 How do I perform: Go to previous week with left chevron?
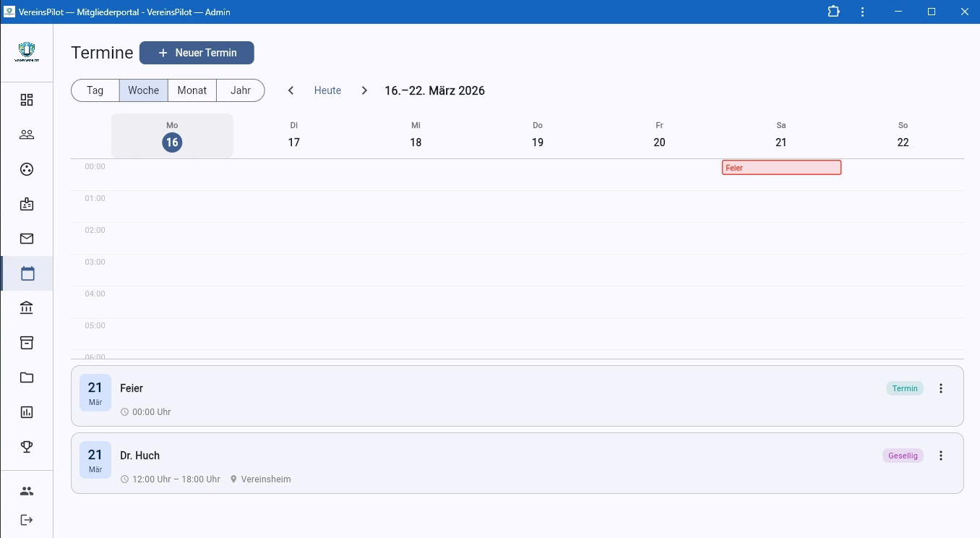[x=291, y=90]
